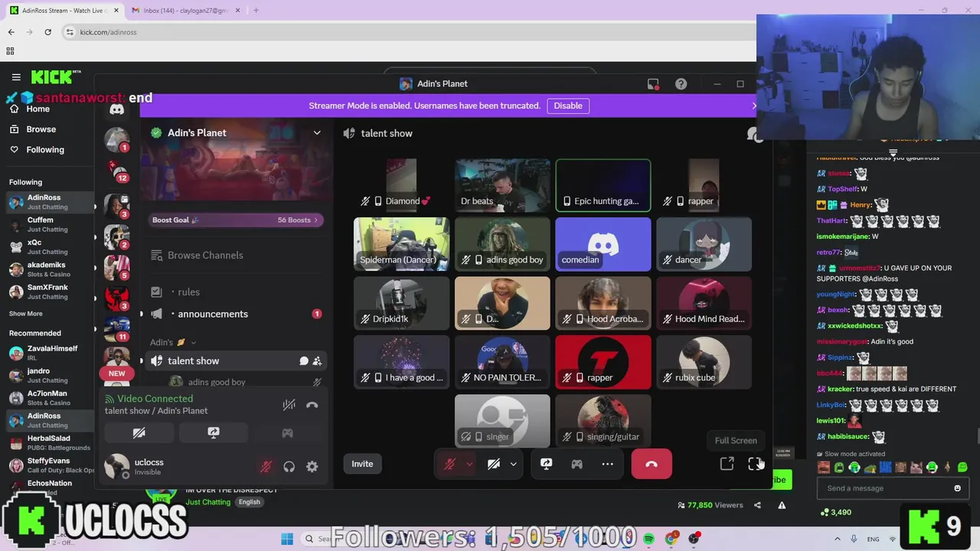This screenshot has height=551, width=980.
Task: Open Discord help question-mark icon
Action: pos(681,84)
